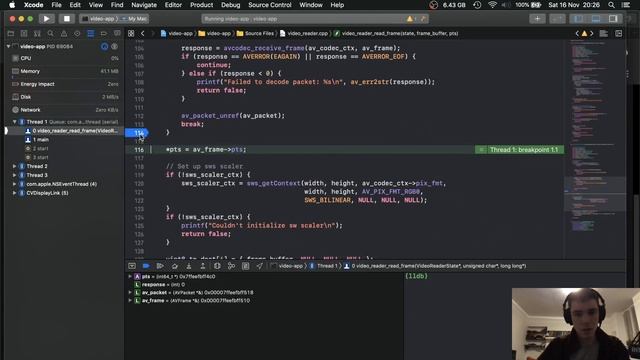Open the Edit menu
This screenshot has width=640, height=360.
pos(75,5)
